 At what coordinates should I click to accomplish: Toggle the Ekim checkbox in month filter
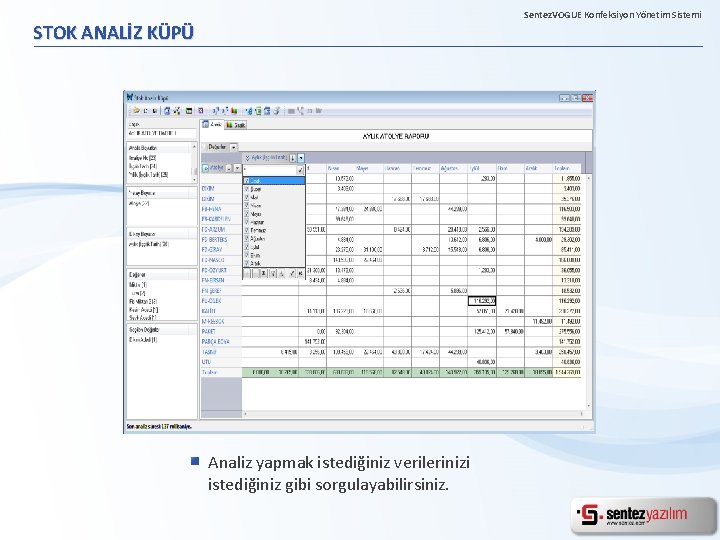pos(247,255)
